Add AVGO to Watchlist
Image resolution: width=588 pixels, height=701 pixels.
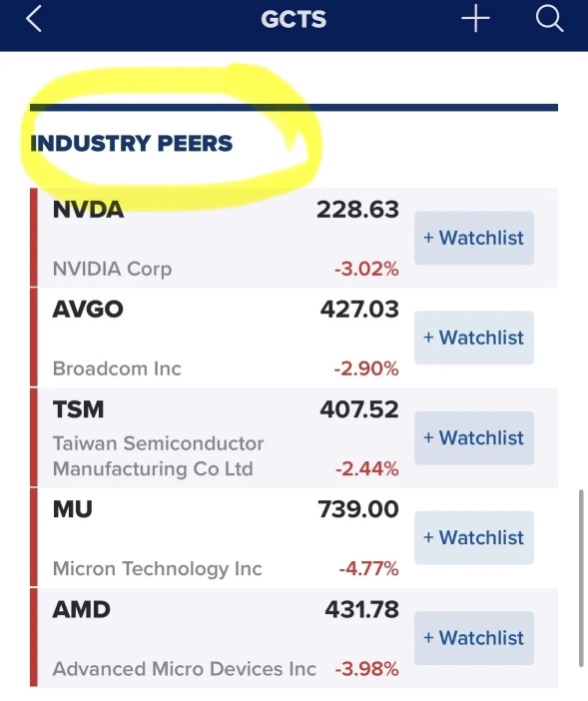[x=474, y=338]
